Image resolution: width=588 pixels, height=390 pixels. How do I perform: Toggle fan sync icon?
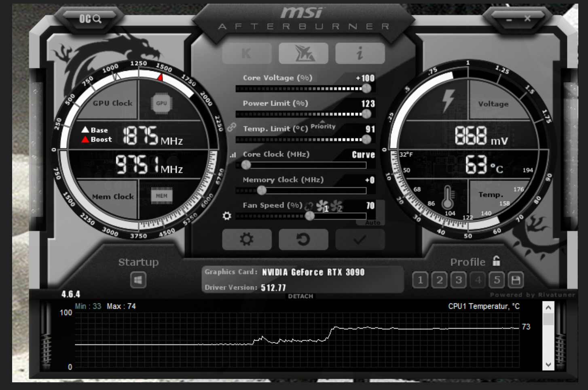coord(309,206)
